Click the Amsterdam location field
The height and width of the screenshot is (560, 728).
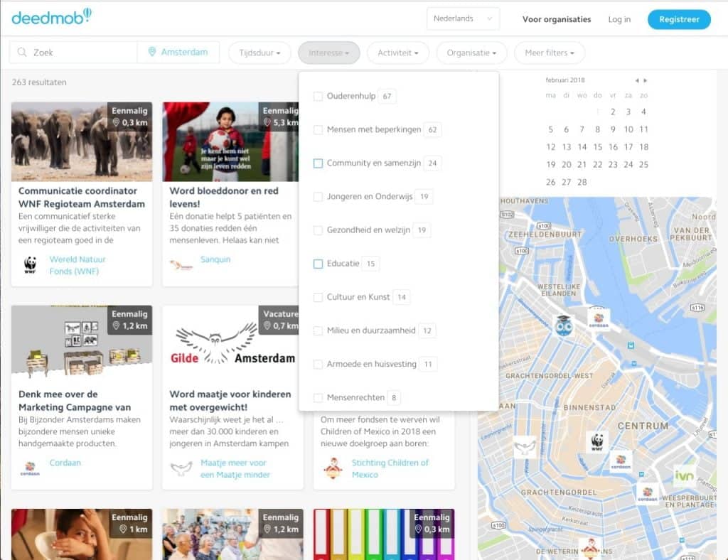178,52
